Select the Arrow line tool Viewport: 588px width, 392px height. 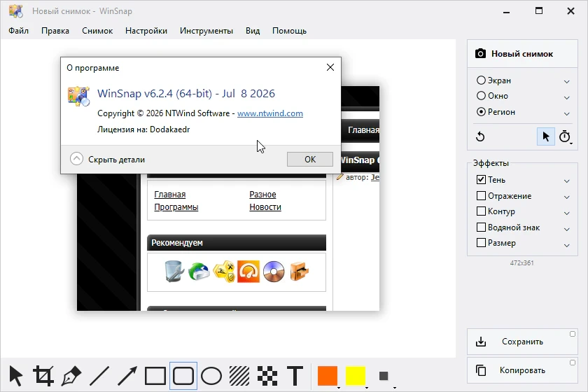point(127,376)
